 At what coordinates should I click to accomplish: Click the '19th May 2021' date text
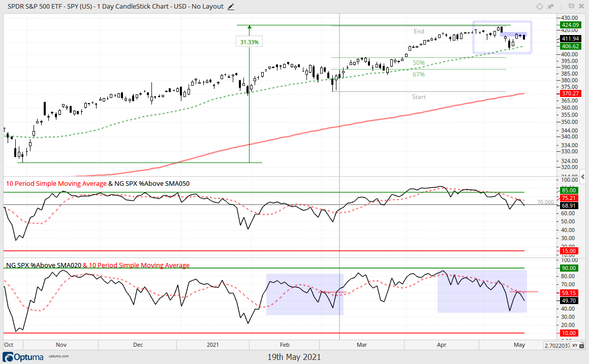point(294,357)
